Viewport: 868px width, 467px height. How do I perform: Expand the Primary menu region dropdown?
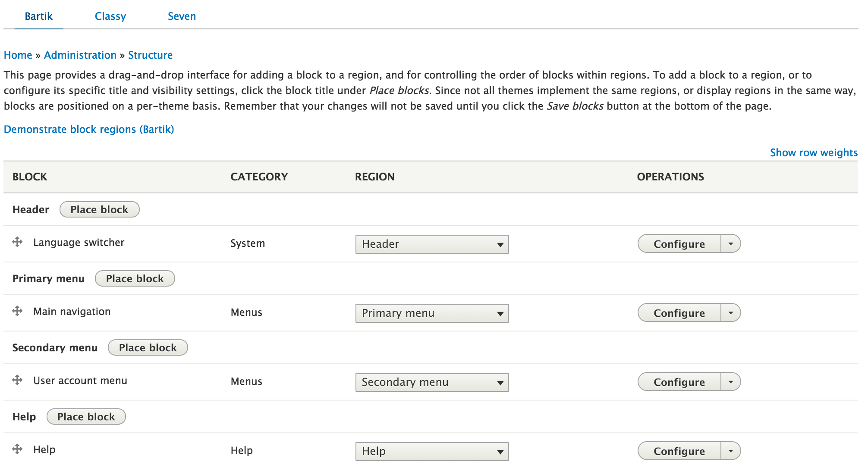(432, 313)
